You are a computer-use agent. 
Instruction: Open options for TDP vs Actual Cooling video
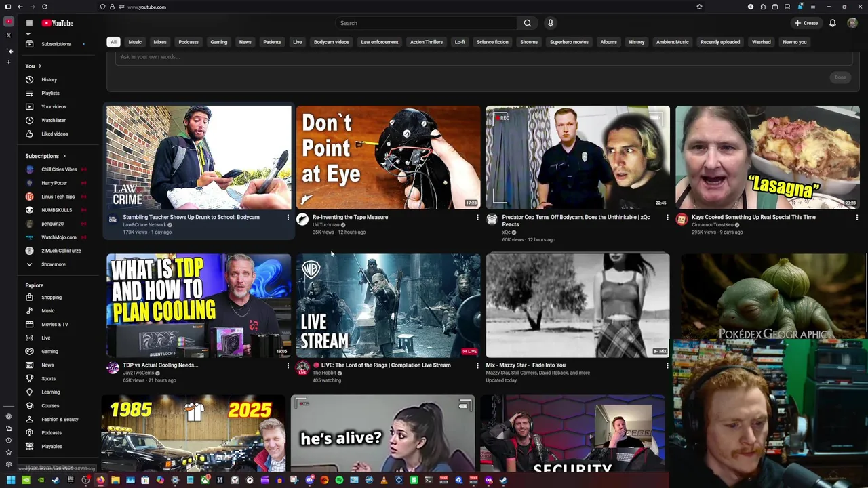288,365
